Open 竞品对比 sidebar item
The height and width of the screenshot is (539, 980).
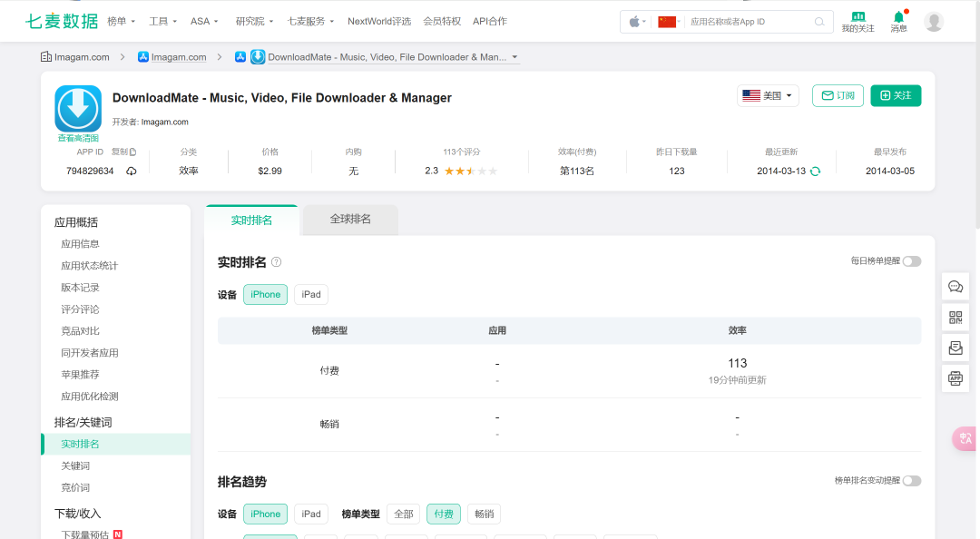(x=80, y=331)
